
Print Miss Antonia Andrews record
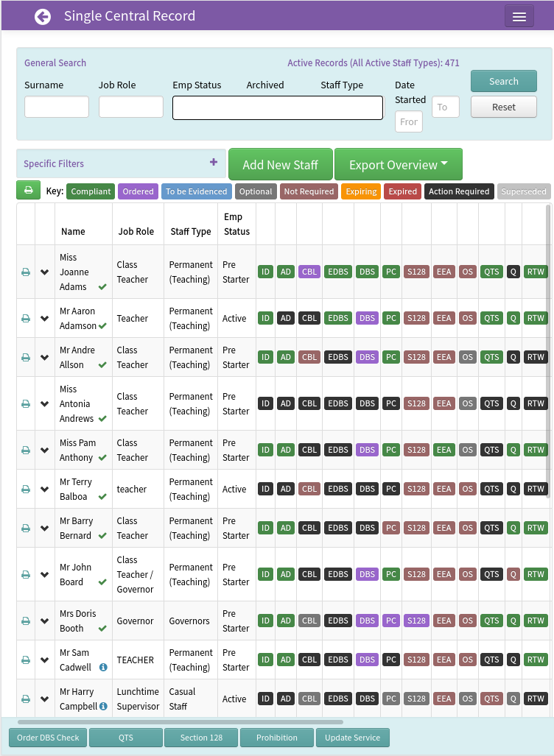coord(26,404)
